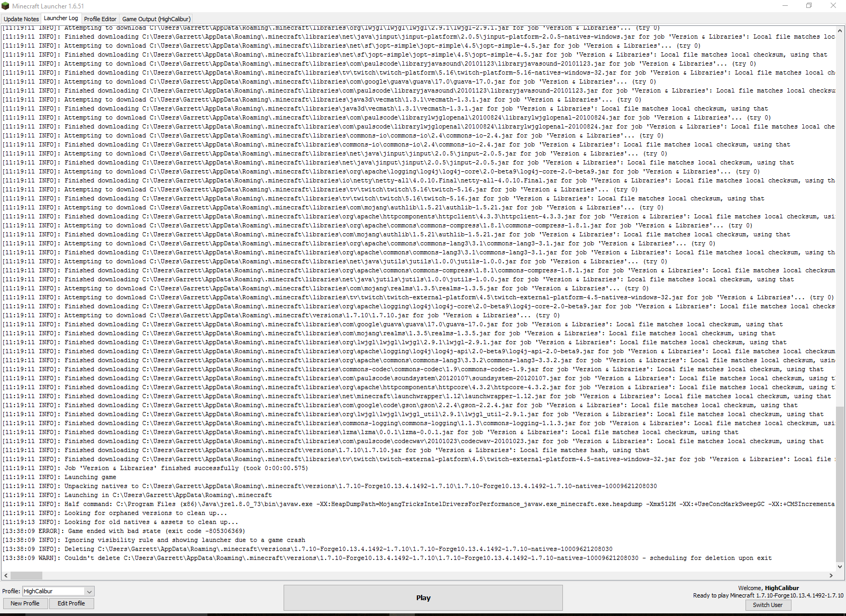
Task: Click the 'Couldn't delete' WARN log line
Action: (x=387, y=558)
